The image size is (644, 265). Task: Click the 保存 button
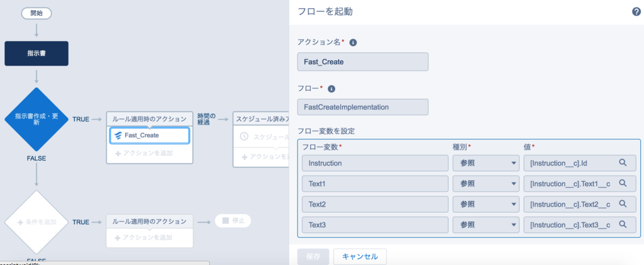313,257
